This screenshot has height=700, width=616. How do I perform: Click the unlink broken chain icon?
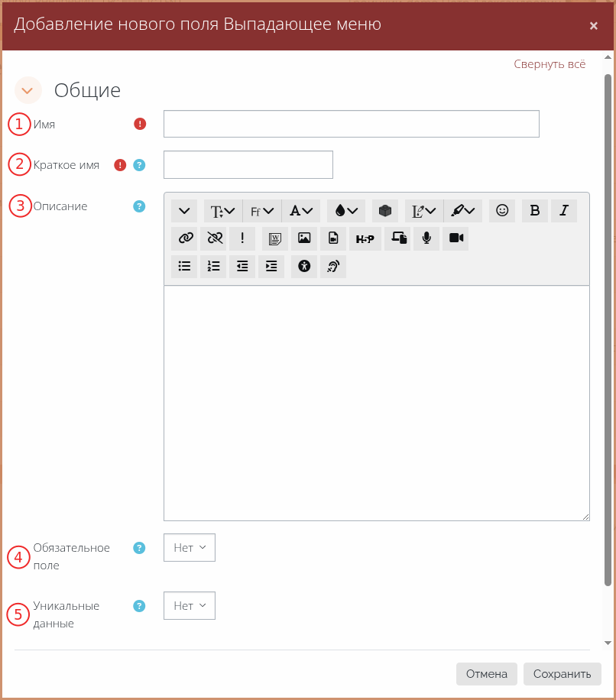point(213,238)
